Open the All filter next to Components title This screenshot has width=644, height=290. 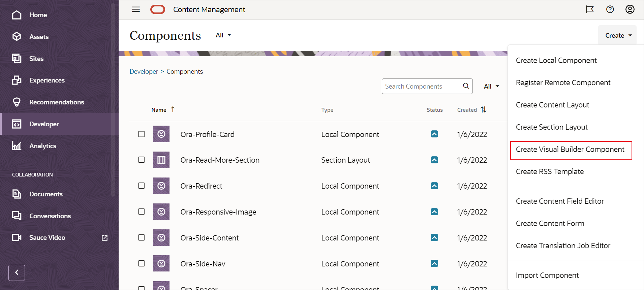point(223,35)
